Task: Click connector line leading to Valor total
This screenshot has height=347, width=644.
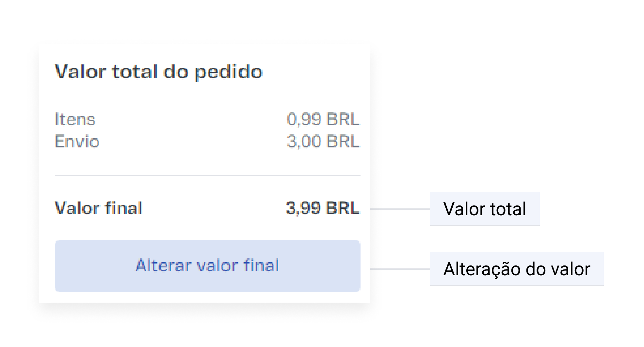Action: (400, 209)
